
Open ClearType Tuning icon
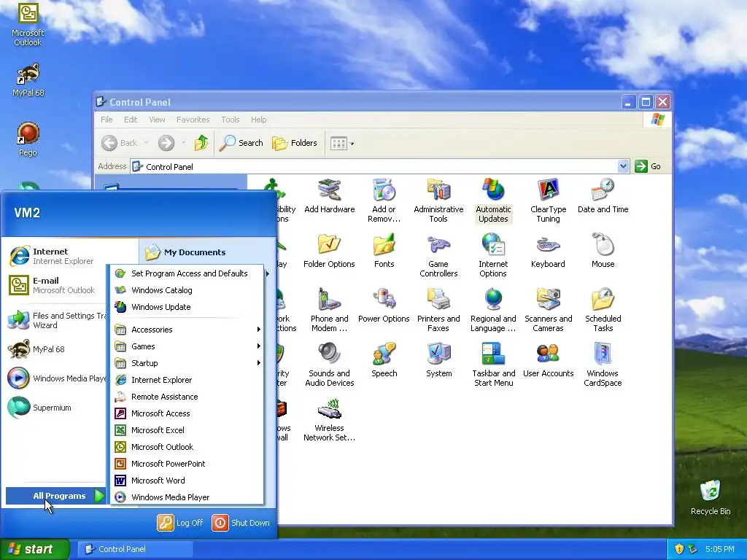(548, 201)
